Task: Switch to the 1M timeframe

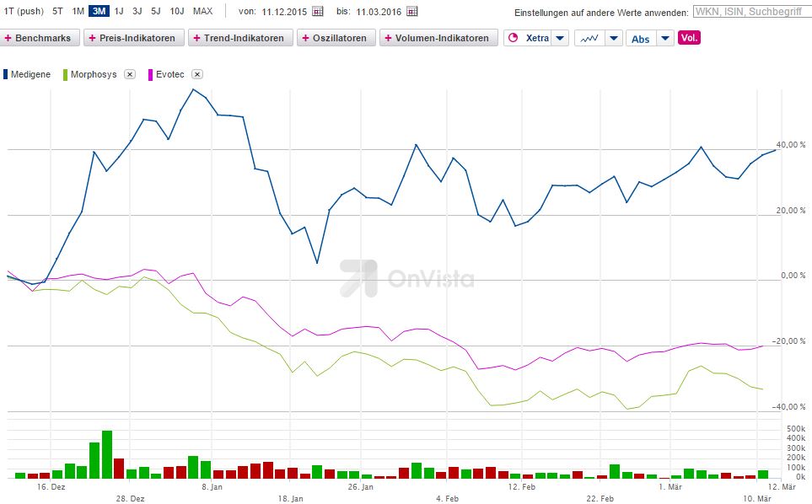Action: tap(78, 11)
